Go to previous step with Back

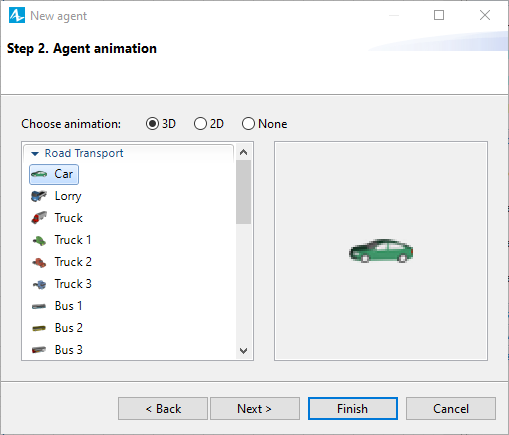[x=163, y=408]
